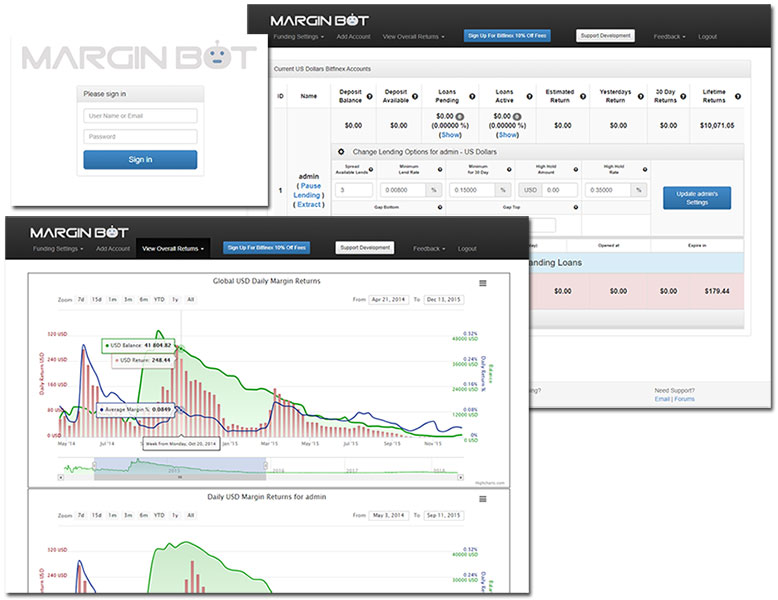Screen dimensions: 778x600
Task: Set global chart zoom to 7d
Action: click(x=80, y=300)
